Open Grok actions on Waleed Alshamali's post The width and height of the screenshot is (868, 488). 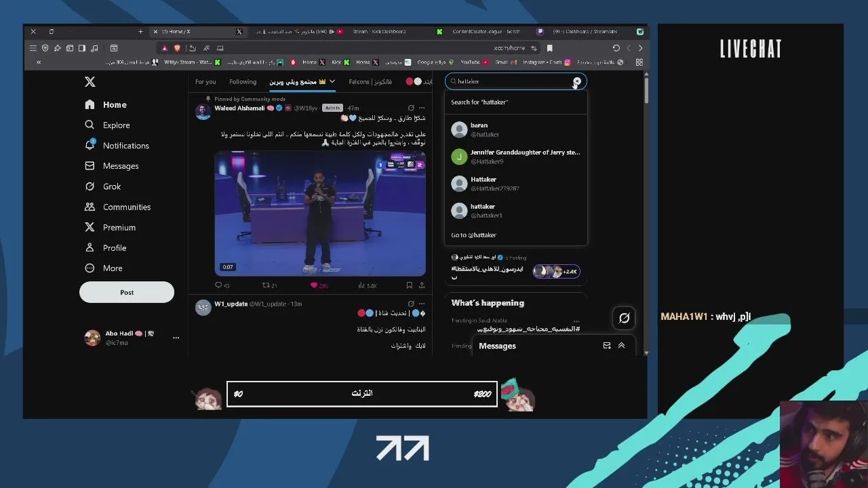point(411,108)
